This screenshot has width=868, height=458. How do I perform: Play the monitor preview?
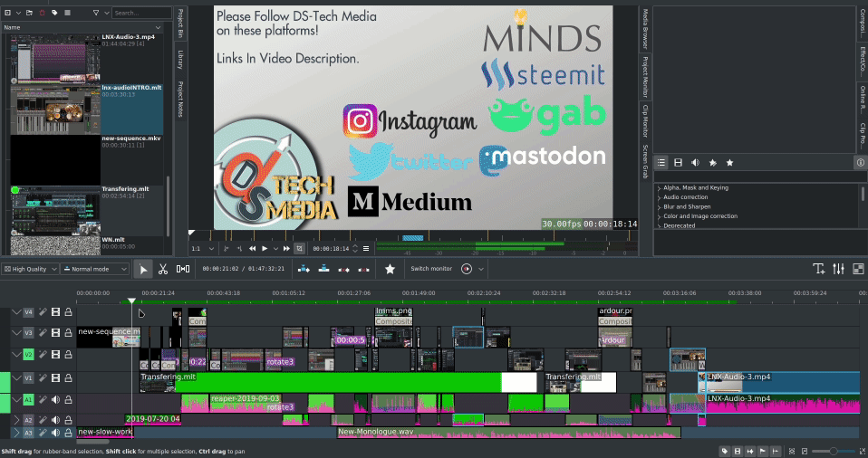pos(265,249)
